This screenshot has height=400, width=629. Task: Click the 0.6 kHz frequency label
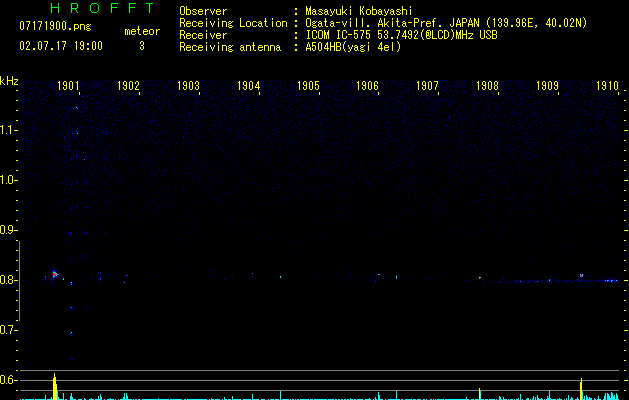point(8,380)
